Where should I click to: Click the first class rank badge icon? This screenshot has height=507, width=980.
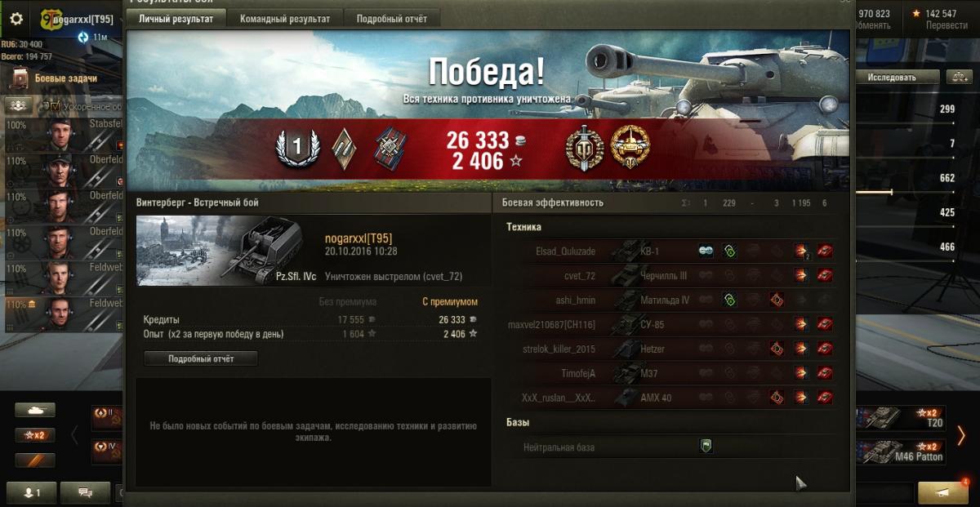click(x=296, y=147)
